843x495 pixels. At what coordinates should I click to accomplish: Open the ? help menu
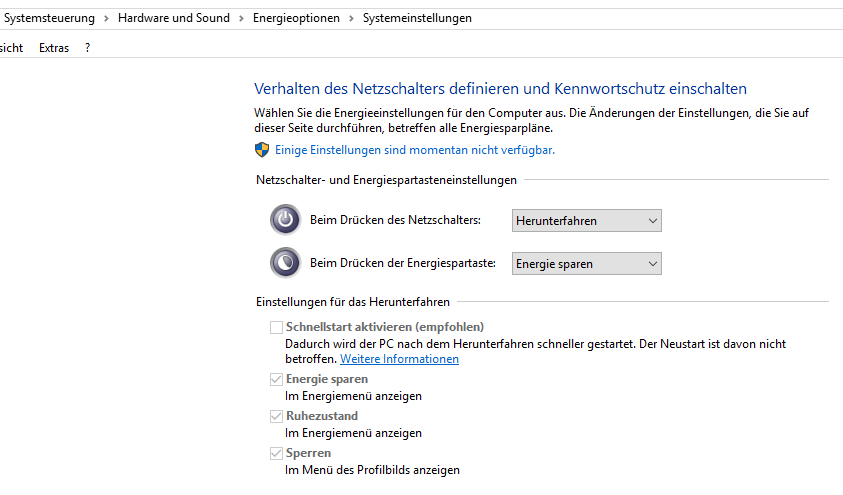coord(88,48)
